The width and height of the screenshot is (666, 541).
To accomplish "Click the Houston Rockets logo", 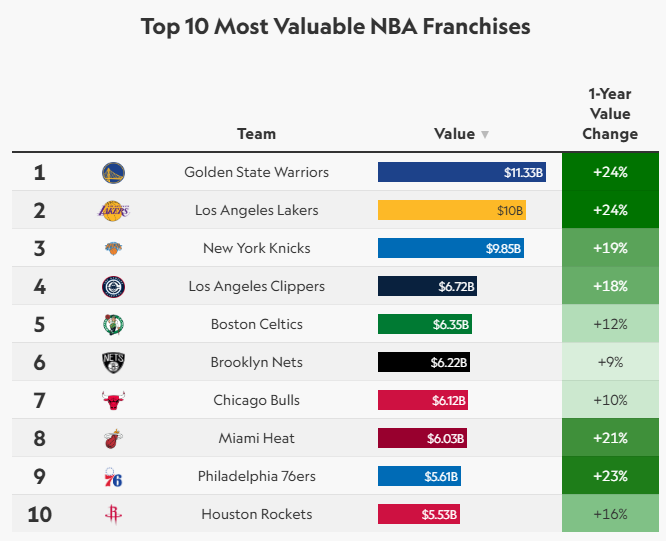I will 113,515.
